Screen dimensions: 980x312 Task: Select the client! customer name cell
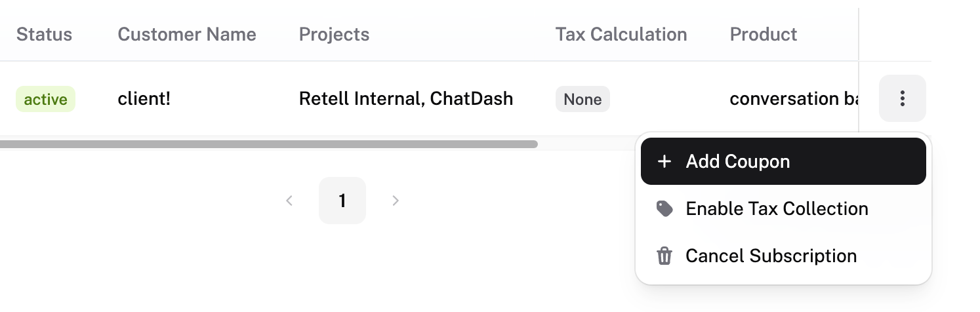coord(144,99)
